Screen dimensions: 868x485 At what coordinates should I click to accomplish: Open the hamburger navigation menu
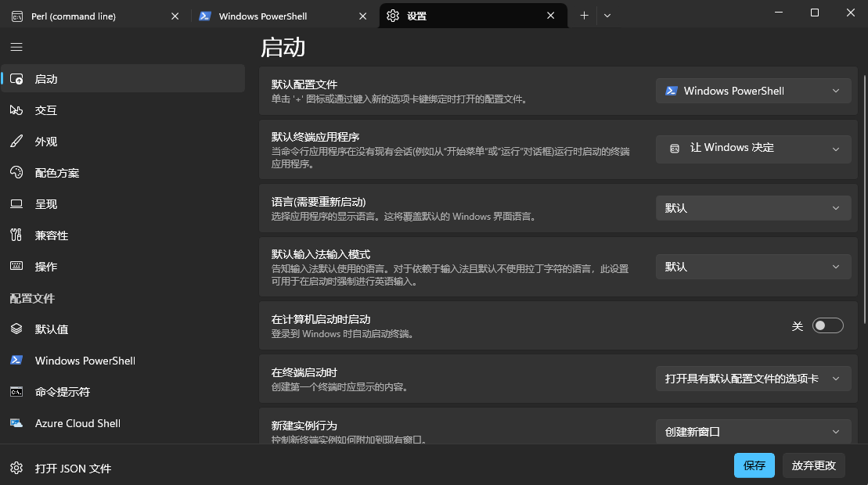[16, 47]
